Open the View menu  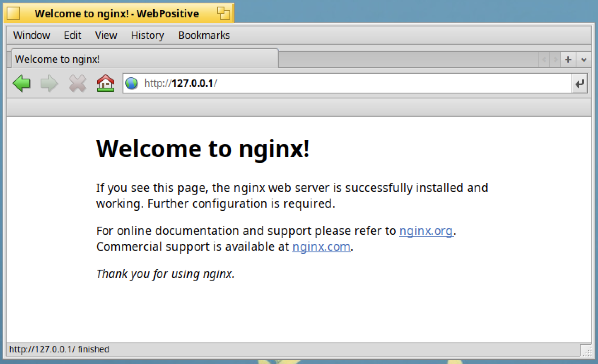[x=106, y=35]
